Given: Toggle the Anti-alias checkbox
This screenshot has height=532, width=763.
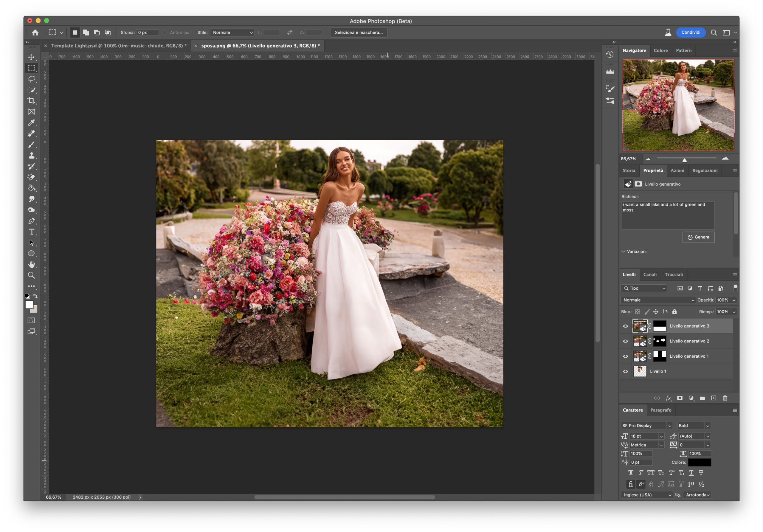Looking at the screenshot, I should point(165,32).
